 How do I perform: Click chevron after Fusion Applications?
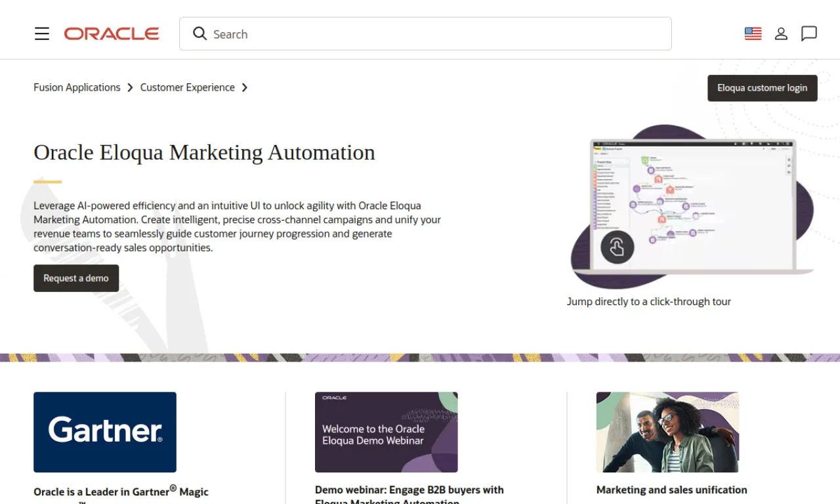pos(130,87)
